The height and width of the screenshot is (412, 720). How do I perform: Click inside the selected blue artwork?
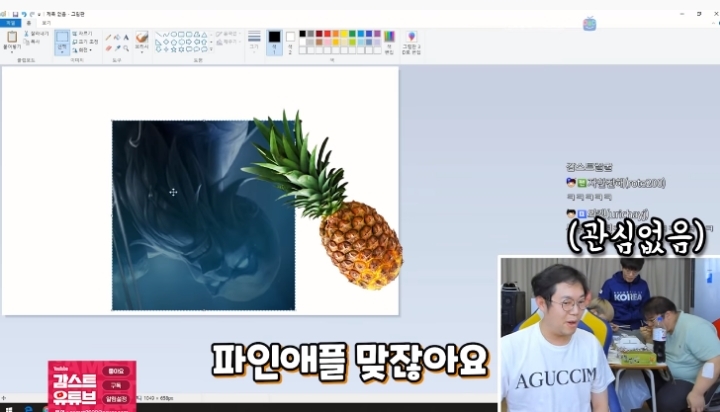(x=203, y=215)
